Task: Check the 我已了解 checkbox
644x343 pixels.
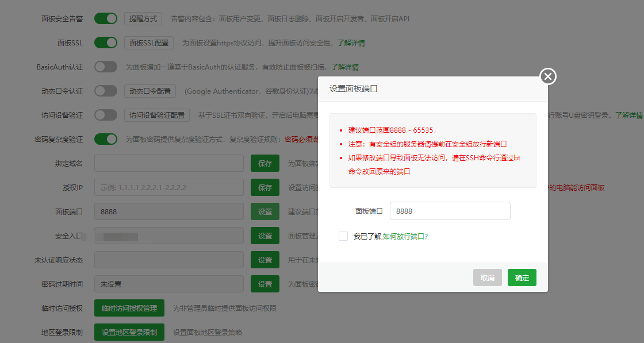Action: click(x=343, y=236)
